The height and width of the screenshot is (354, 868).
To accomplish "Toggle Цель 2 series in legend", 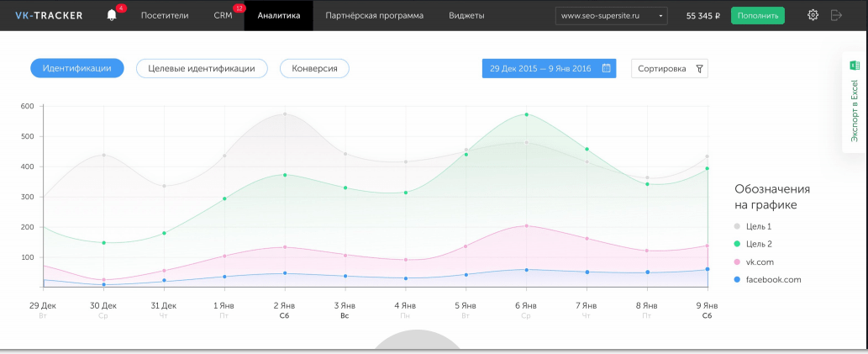I will pos(752,244).
